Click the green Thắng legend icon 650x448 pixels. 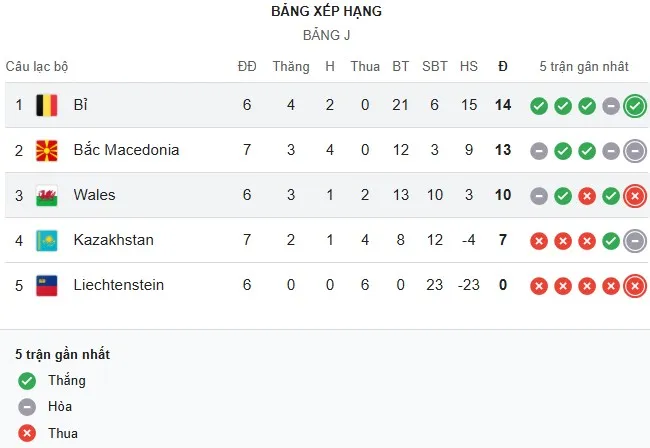[27, 380]
